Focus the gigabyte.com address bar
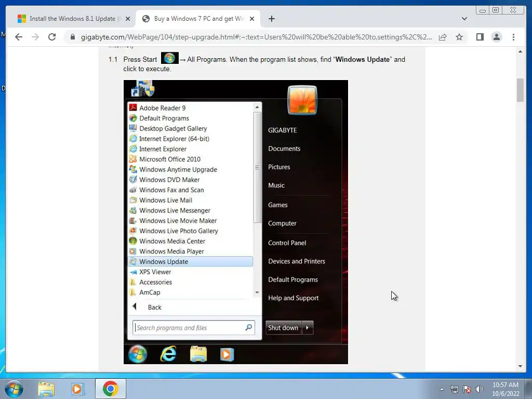The width and height of the screenshot is (532, 399). pos(256,37)
